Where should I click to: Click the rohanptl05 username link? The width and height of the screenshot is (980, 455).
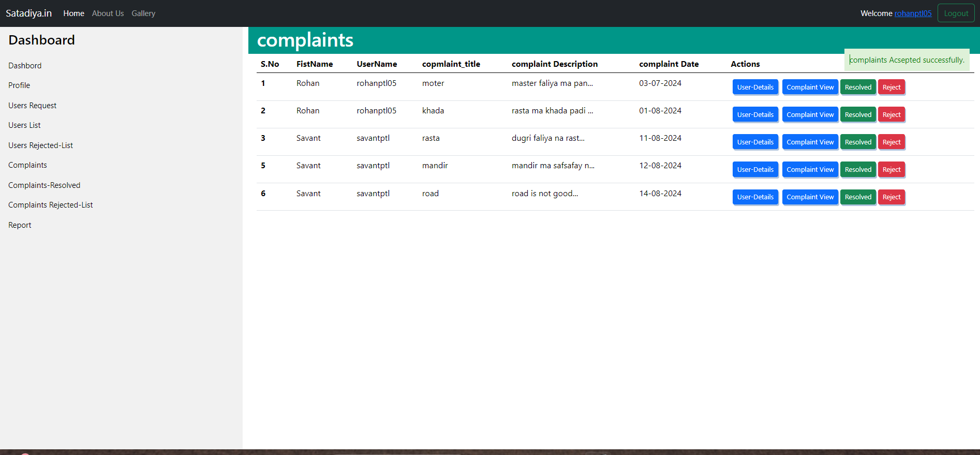(913, 13)
